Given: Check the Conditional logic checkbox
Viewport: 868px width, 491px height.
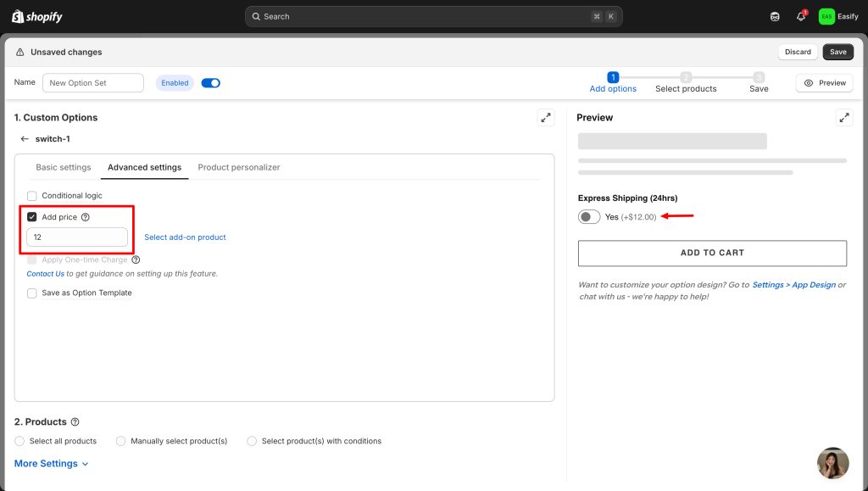Looking at the screenshot, I should [x=32, y=196].
